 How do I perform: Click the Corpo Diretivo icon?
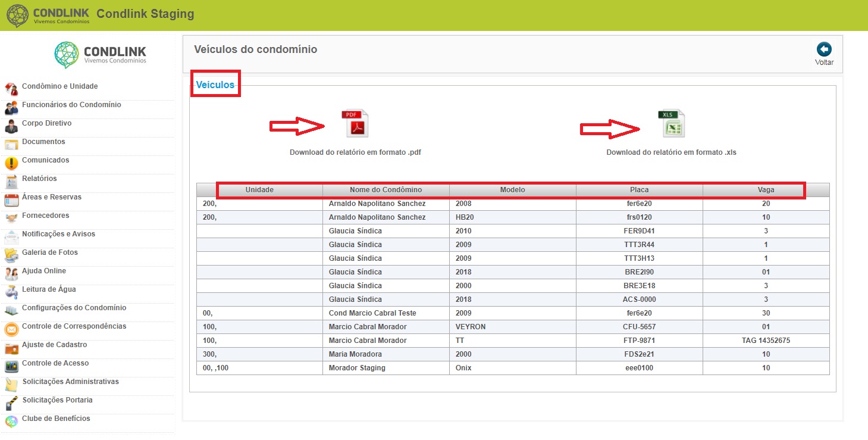tap(11, 126)
